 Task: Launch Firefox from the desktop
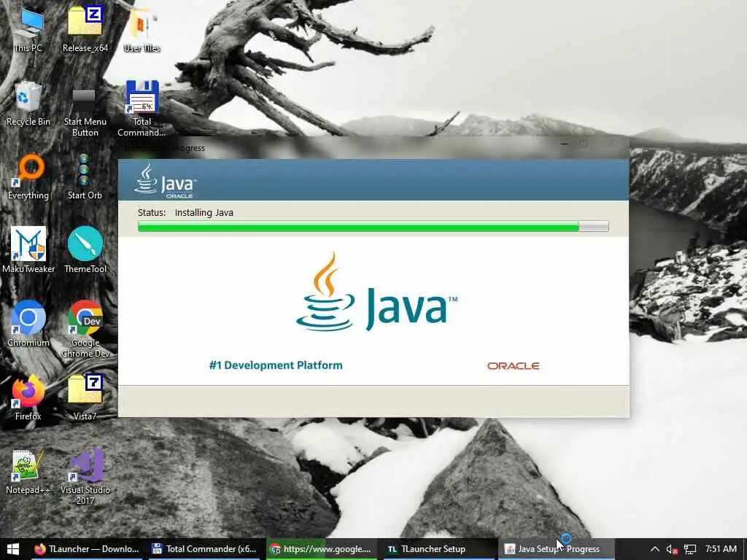coord(28,398)
